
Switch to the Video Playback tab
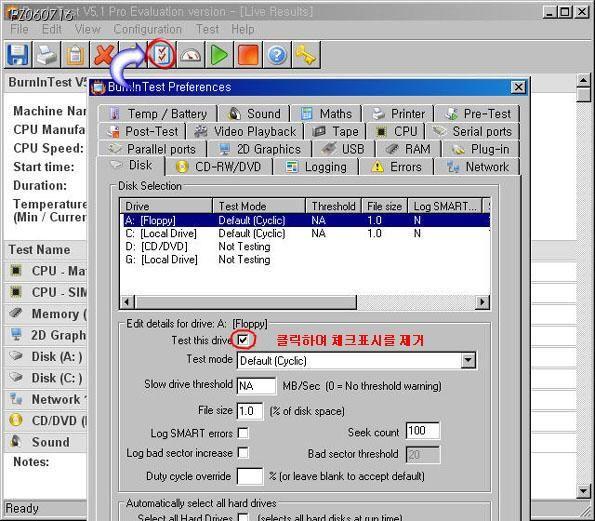pos(245,131)
